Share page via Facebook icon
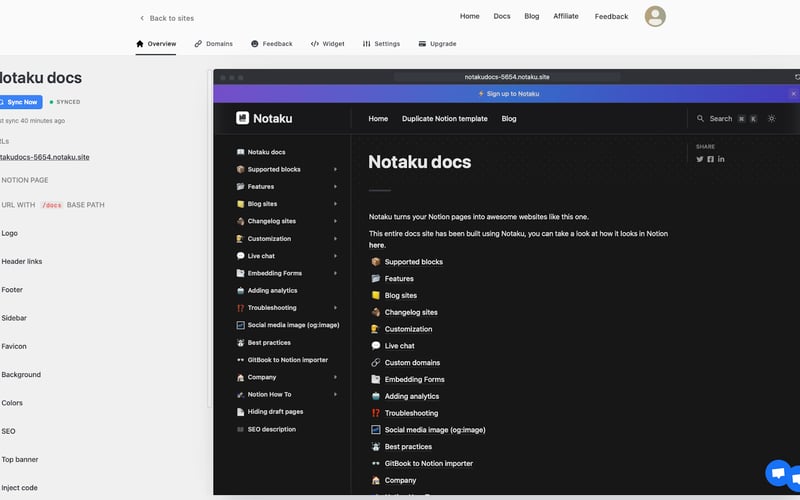The width and height of the screenshot is (800, 500). pos(710,159)
